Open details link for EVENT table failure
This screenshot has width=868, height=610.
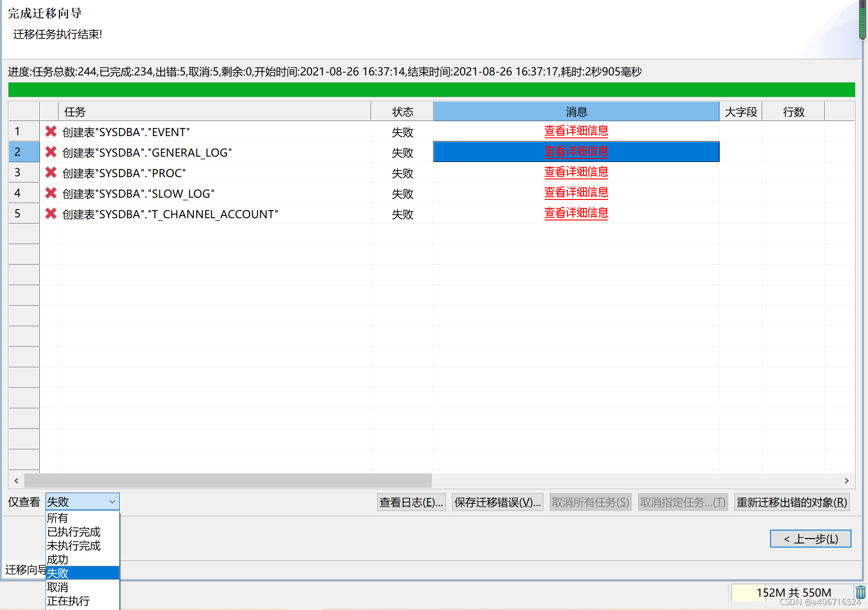576,131
